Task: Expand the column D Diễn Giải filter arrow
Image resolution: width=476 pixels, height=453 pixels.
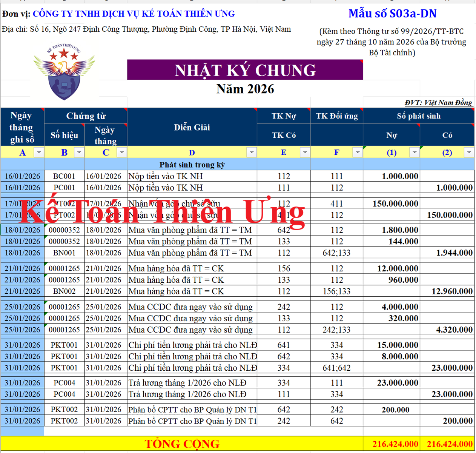Action: click(x=251, y=152)
